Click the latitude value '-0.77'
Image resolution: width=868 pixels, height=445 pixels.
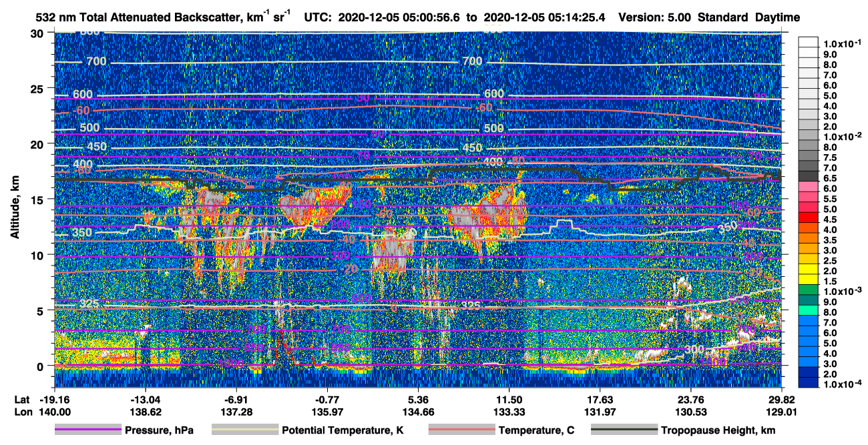click(327, 399)
